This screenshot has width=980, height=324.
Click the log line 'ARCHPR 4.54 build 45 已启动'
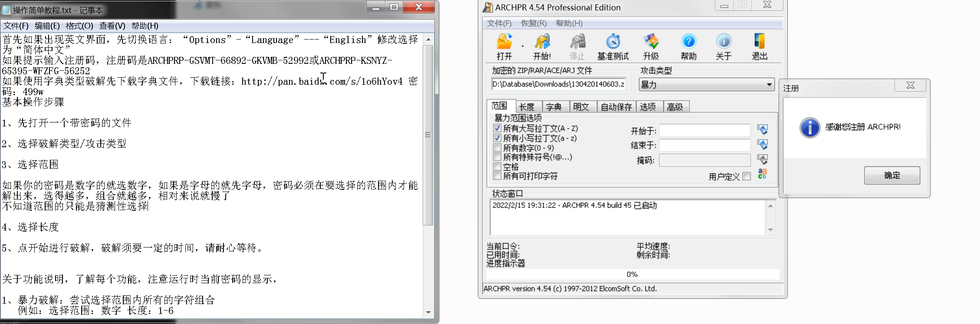tap(574, 205)
